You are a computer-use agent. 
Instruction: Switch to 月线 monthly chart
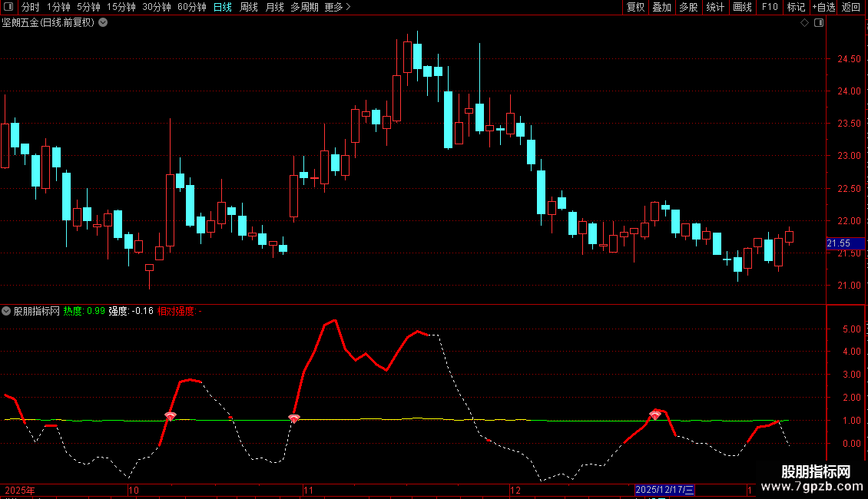pyautogui.click(x=274, y=7)
